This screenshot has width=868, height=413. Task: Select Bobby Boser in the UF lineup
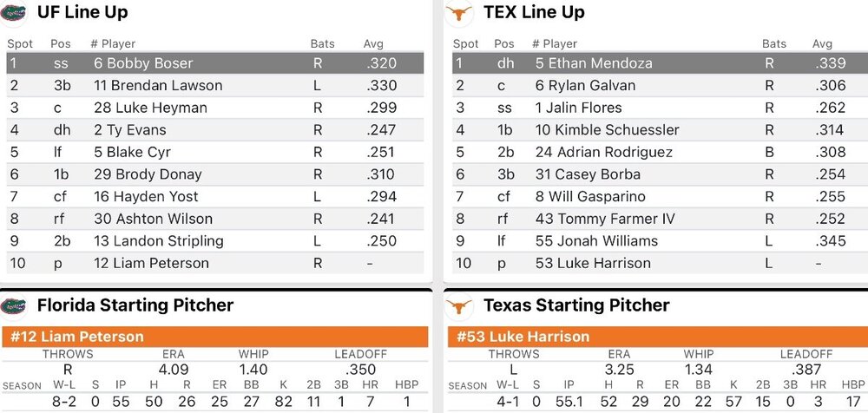[x=143, y=63]
